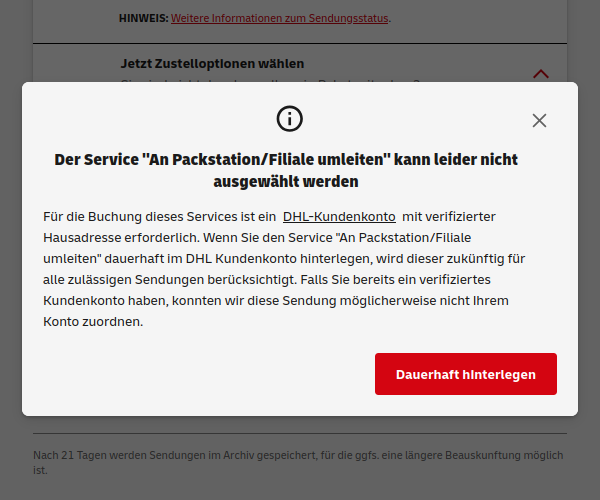This screenshot has width=600, height=500.
Task: Click dialog title 'Der Service An Packstation/Filiale umleiten'
Action: coord(285,159)
